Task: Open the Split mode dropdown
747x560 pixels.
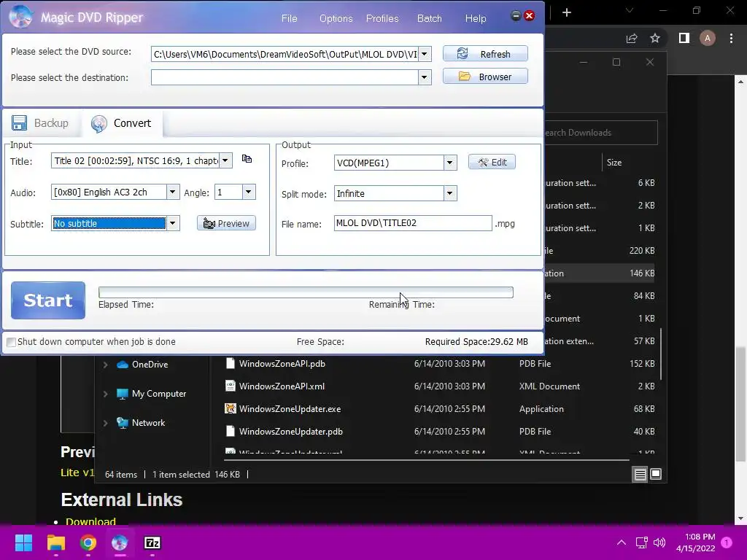Action: (x=449, y=193)
